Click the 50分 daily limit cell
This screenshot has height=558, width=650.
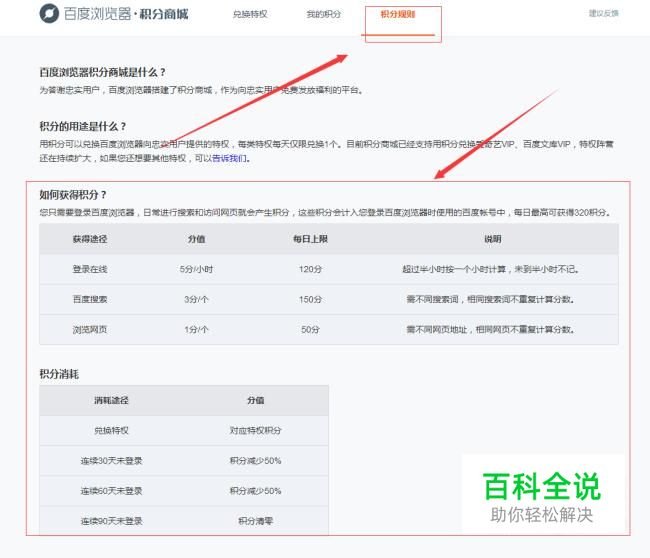[310, 330]
